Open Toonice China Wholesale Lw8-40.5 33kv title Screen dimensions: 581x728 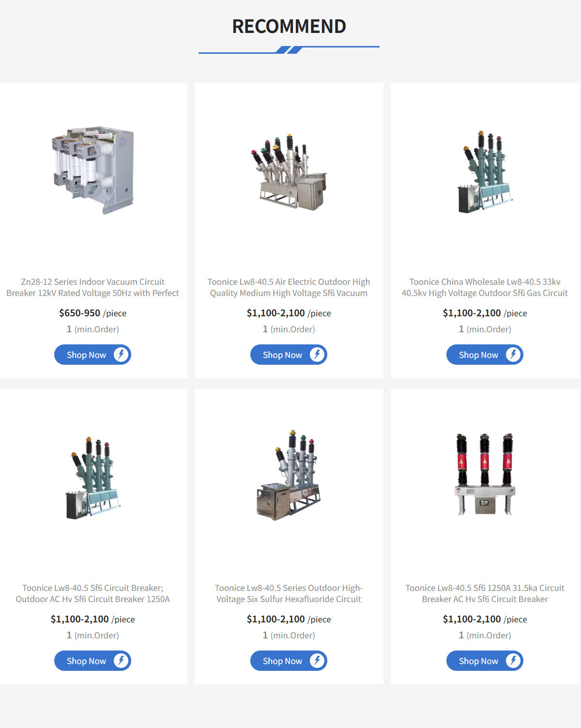click(485, 287)
